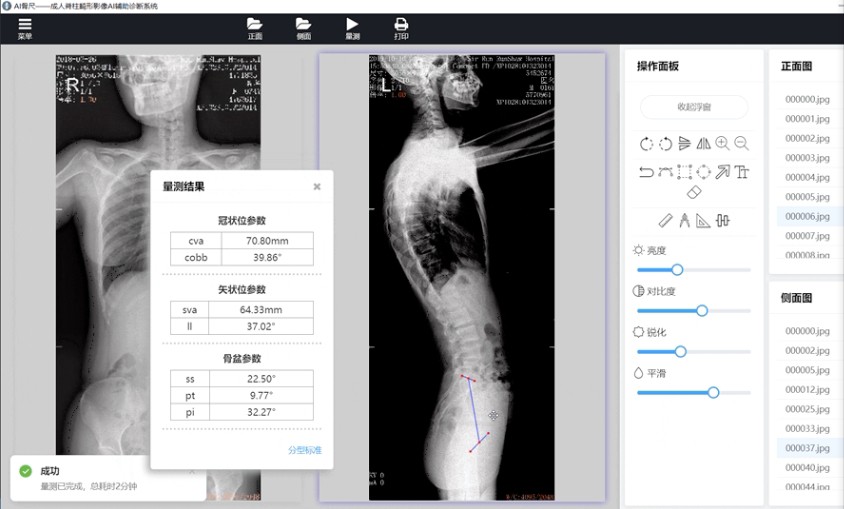Select the rectangle selection tool
Image resolution: width=844 pixels, height=509 pixels.
pos(685,172)
